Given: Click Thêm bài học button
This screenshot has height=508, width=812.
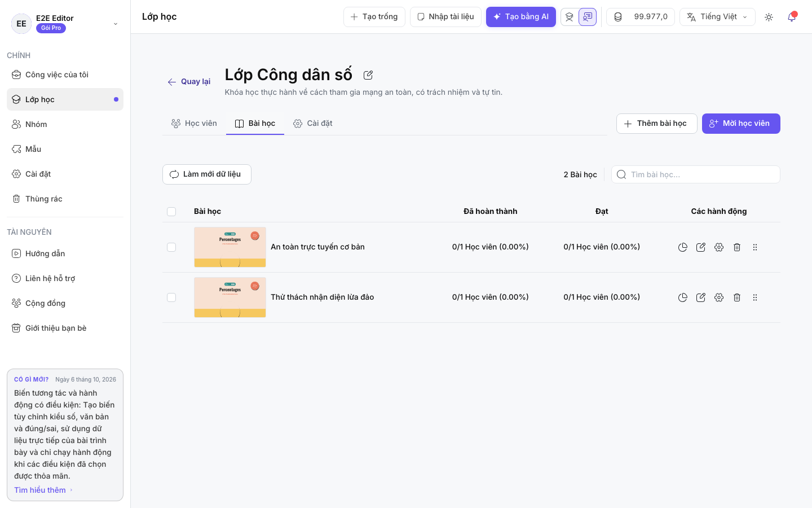Looking at the screenshot, I should pos(657,124).
